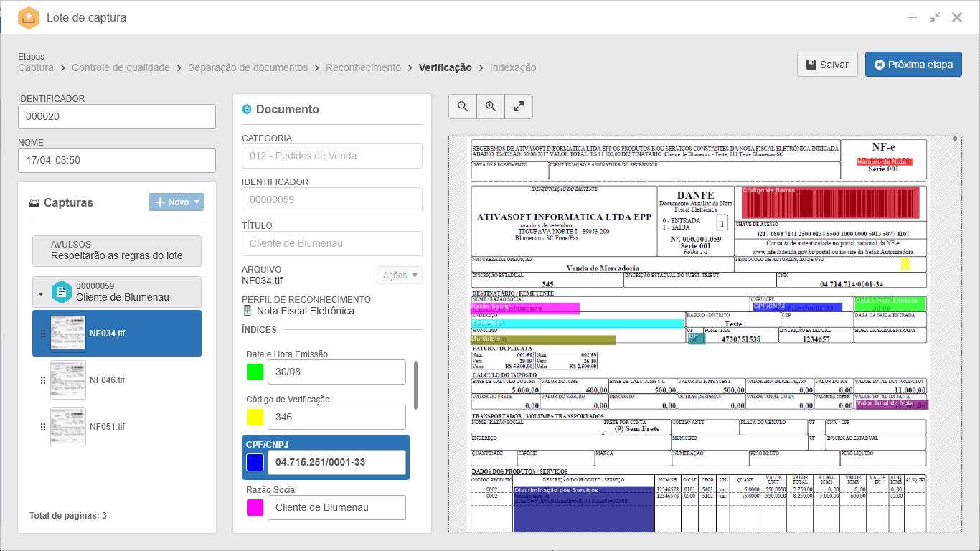Close the Lote de captura window
Image resolution: width=980 pixels, height=551 pixels.
tap(957, 17)
